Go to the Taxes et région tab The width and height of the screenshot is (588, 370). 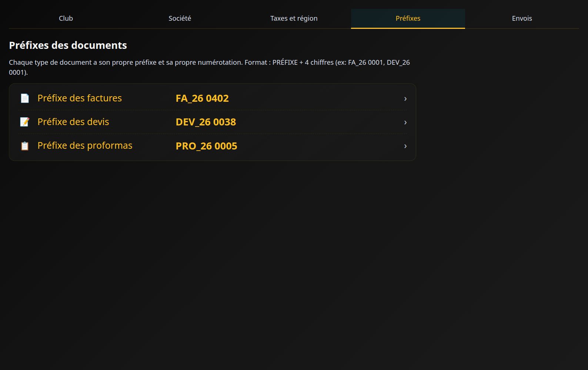coord(294,18)
